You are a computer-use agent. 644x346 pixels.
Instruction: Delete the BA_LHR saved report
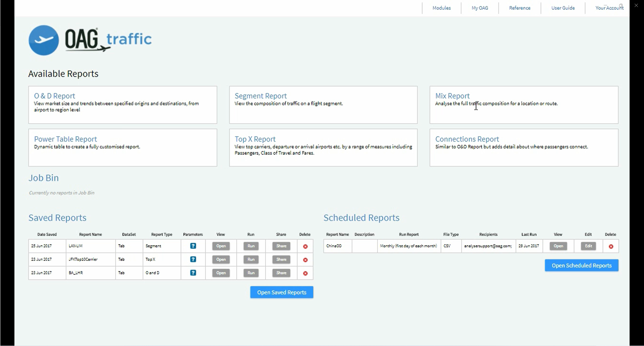click(305, 273)
